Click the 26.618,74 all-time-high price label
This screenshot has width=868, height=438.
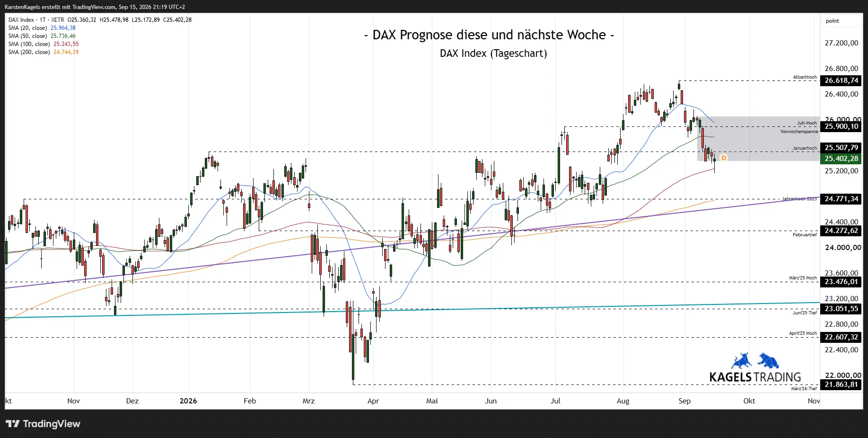click(x=841, y=80)
